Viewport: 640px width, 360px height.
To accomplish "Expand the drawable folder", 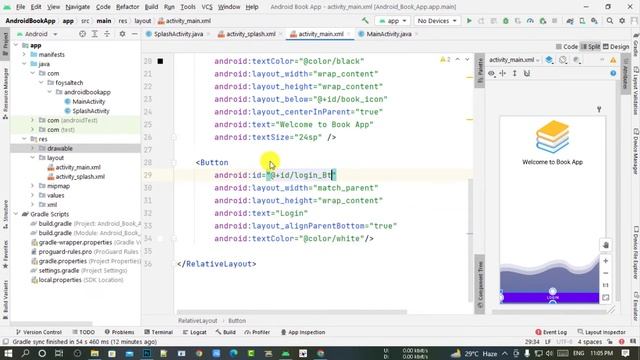I will [x=33, y=148].
